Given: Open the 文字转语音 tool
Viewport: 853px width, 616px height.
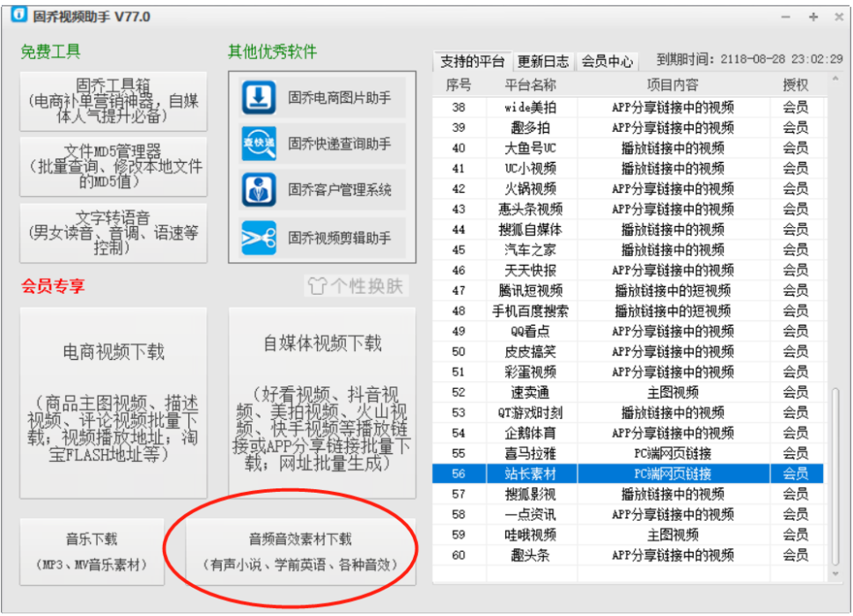Looking at the screenshot, I should [113, 233].
